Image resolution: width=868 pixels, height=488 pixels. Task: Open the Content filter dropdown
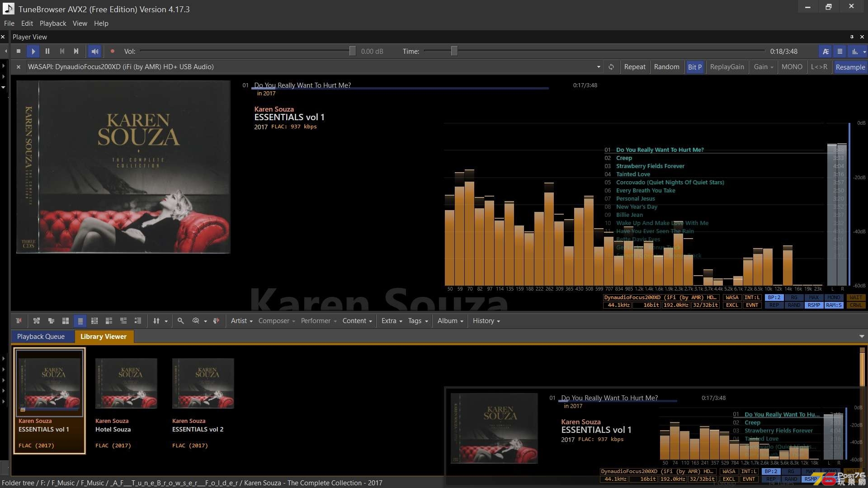click(x=357, y=321)
